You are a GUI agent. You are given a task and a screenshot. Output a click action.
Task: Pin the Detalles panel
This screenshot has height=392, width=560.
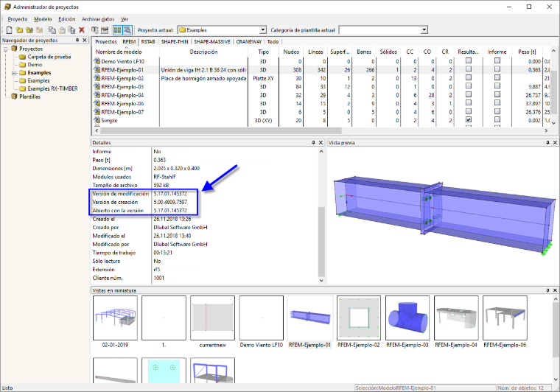(x=313, y=142)
